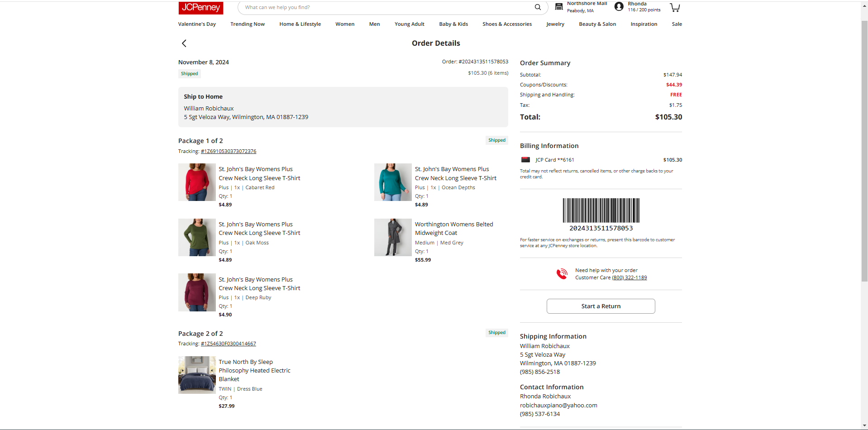Open tracking link for Package 1
Viewport: 868px width, 430px height.
(229, 151)
